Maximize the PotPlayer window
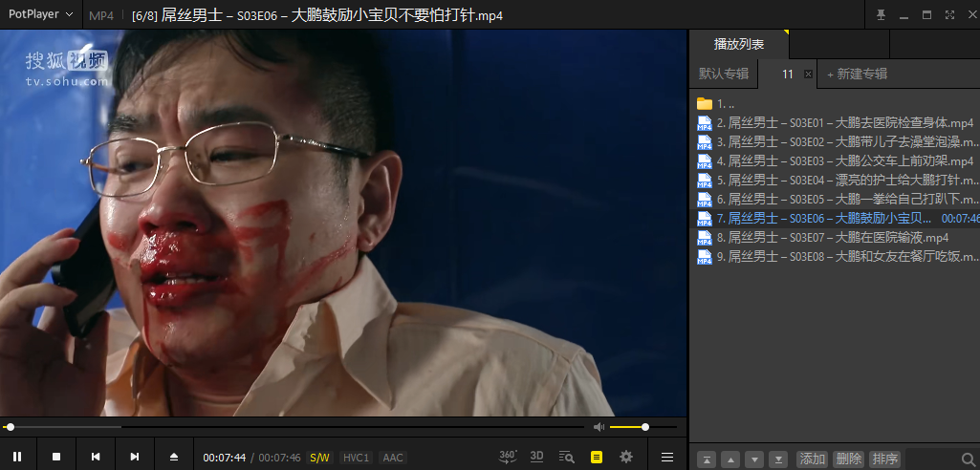 pyautogui.click(x=926, y=15)
